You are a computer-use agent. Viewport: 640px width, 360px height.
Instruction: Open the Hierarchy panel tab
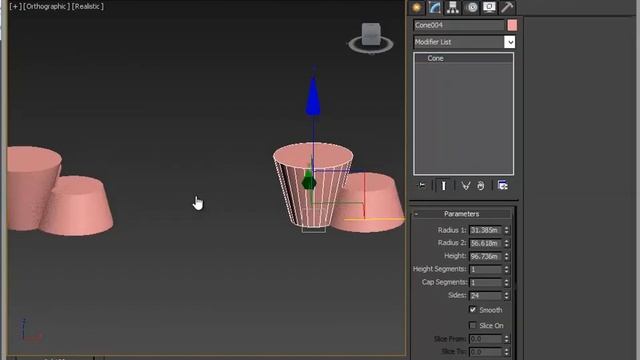click(x=453, y=7)
